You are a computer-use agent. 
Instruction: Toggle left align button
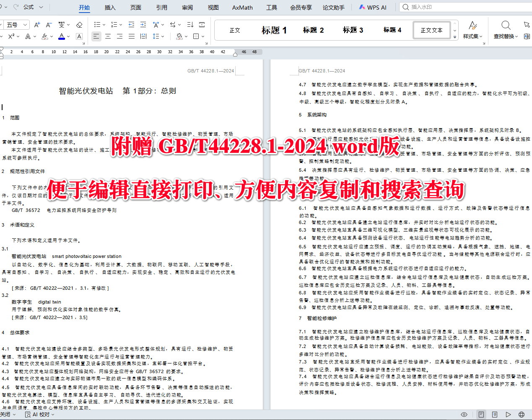click(96, 36)
